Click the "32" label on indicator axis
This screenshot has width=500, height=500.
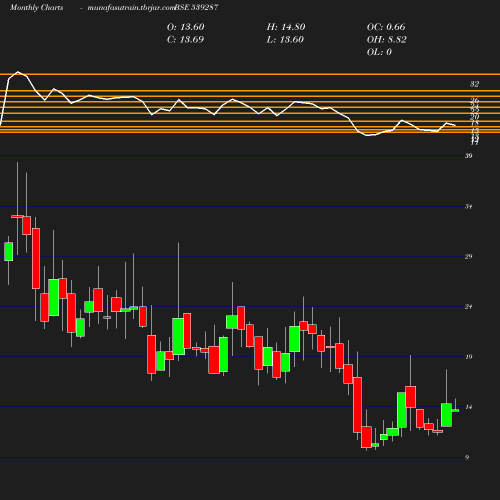pos(474,84)
